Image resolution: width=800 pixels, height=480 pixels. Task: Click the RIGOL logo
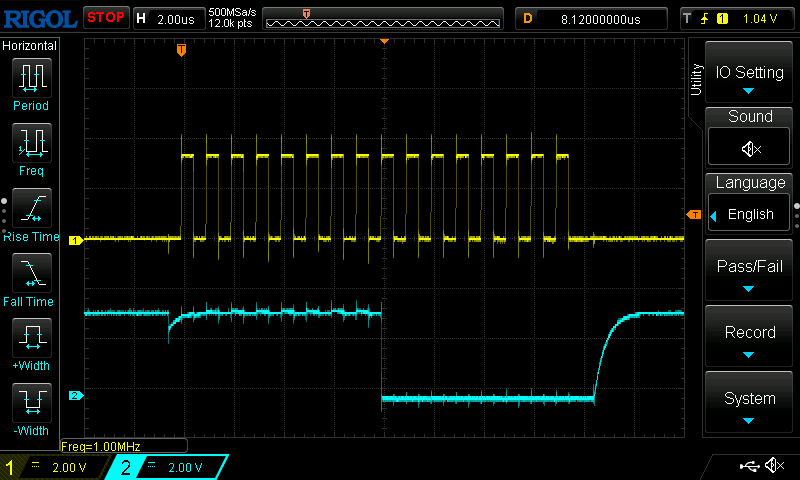tap(40, 19)
